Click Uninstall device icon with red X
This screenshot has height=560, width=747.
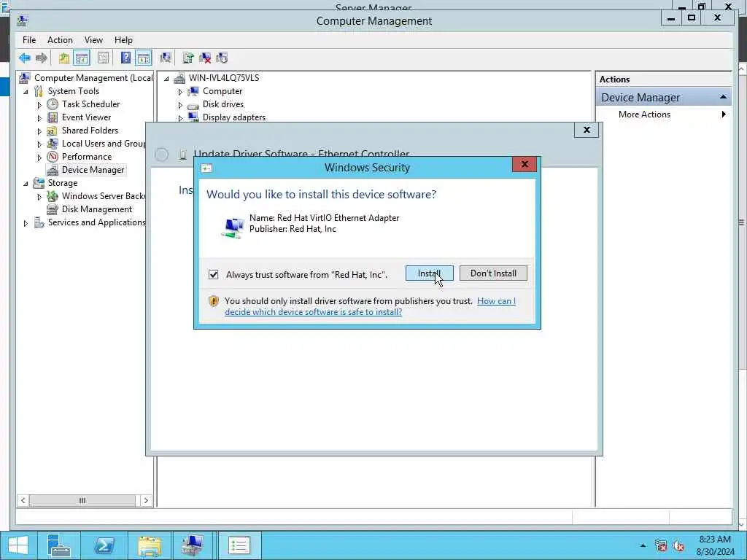point(205,58)
